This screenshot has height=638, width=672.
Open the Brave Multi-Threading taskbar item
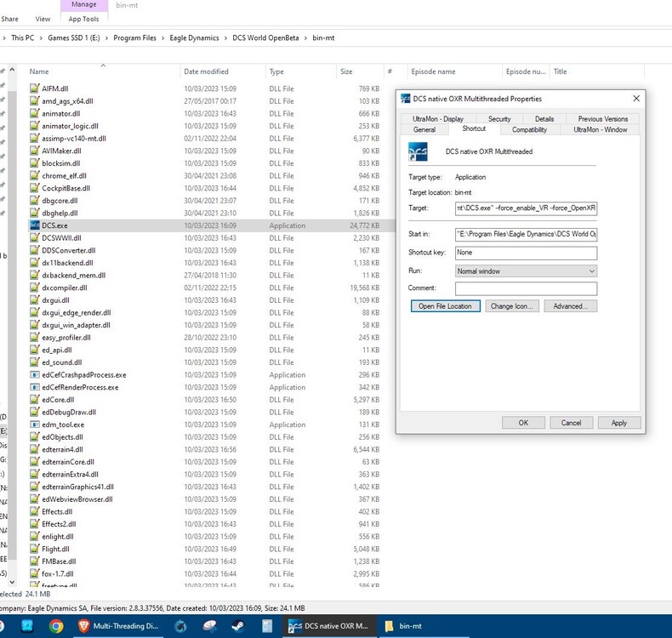click(x=119, y=626)
